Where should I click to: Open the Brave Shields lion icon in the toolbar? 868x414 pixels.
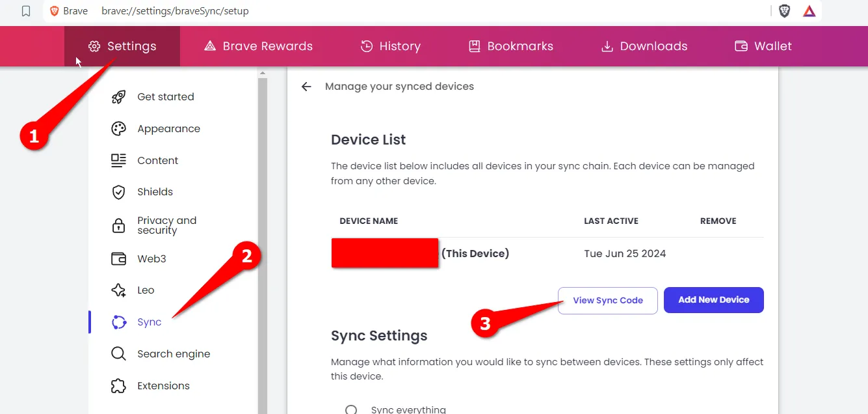[x=785, y=11]
